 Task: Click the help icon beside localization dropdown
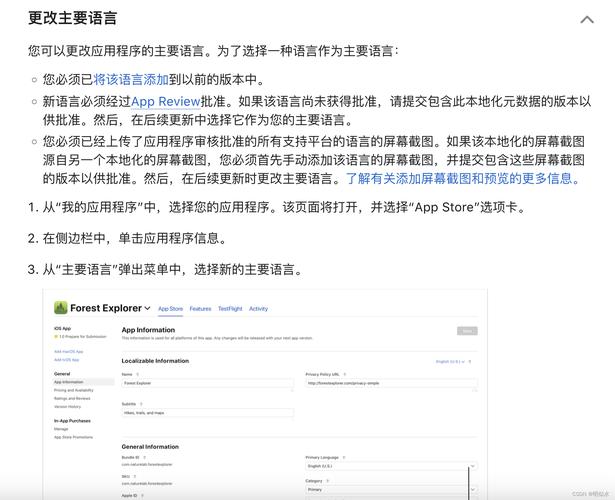470,362
